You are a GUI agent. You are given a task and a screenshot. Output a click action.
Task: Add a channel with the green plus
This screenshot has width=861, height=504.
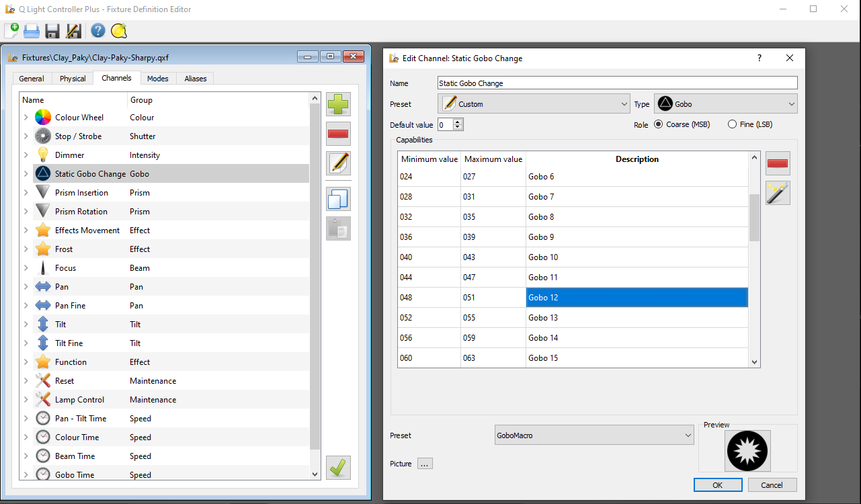pyautogui.click(x=338, y=106)
